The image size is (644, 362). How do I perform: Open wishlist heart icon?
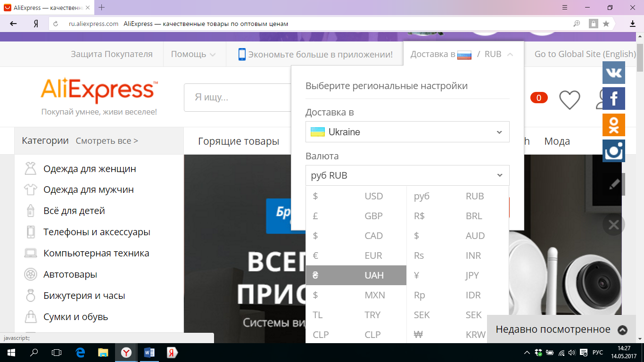coord(570,99)
